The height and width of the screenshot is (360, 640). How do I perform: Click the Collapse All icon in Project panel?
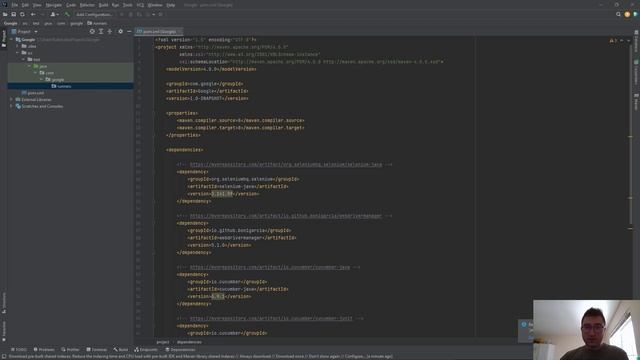click(x=110, y=31)
